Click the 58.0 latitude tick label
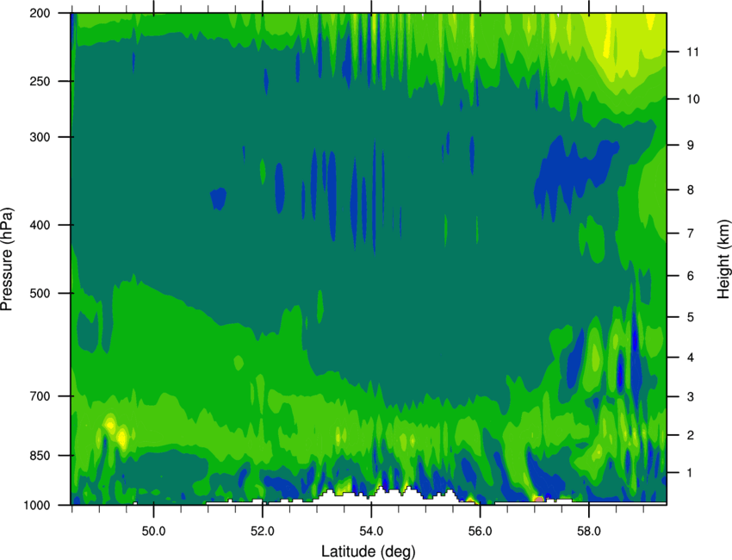This screenshot has height=560, width=732. click(589, 531)
